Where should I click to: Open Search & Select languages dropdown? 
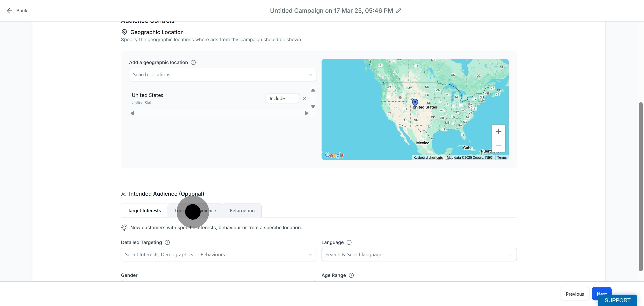pyautogui.click(x=419, y=255)
